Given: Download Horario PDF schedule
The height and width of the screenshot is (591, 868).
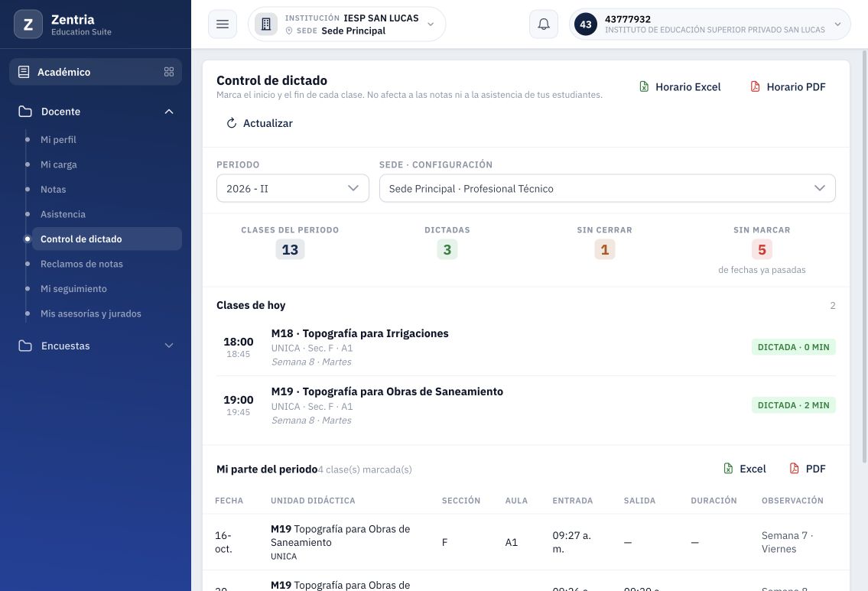Looking at the screenshot, I should point(788,87).
